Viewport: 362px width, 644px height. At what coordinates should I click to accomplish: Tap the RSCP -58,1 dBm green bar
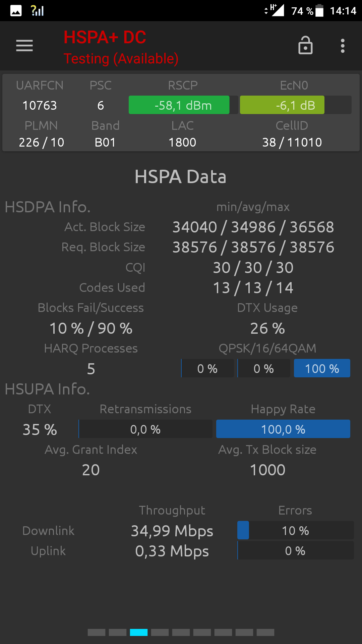click(x=183, y=105)
